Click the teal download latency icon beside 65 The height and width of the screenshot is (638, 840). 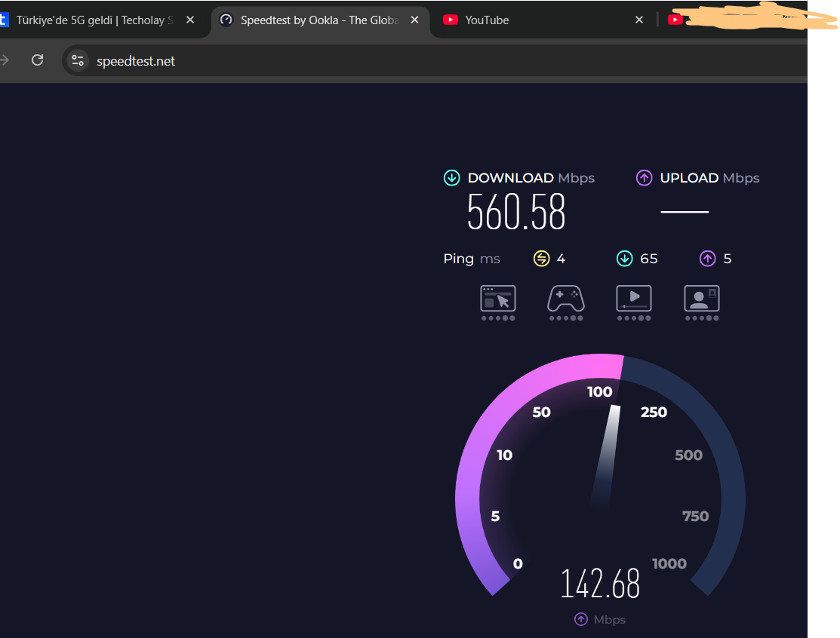[x=625, y=259]
